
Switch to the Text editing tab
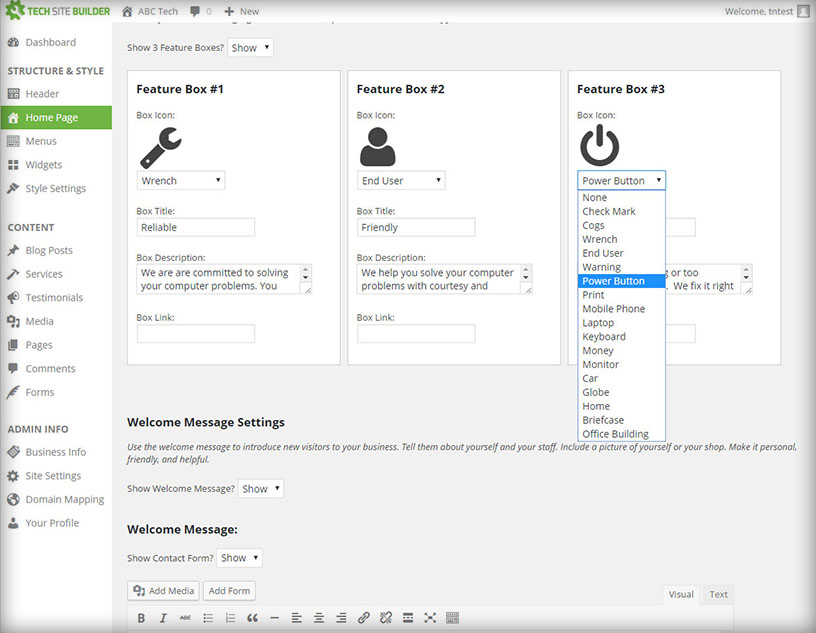click(x=717, y=594)
